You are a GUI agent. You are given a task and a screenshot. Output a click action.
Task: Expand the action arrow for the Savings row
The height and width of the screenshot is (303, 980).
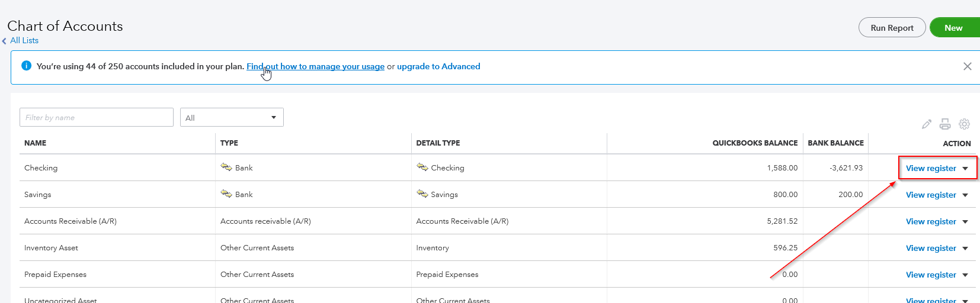965,195
